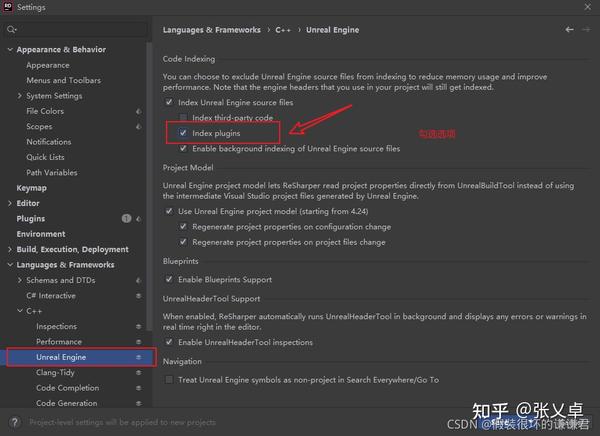Click the help question mark icon

tap(15, 422)
